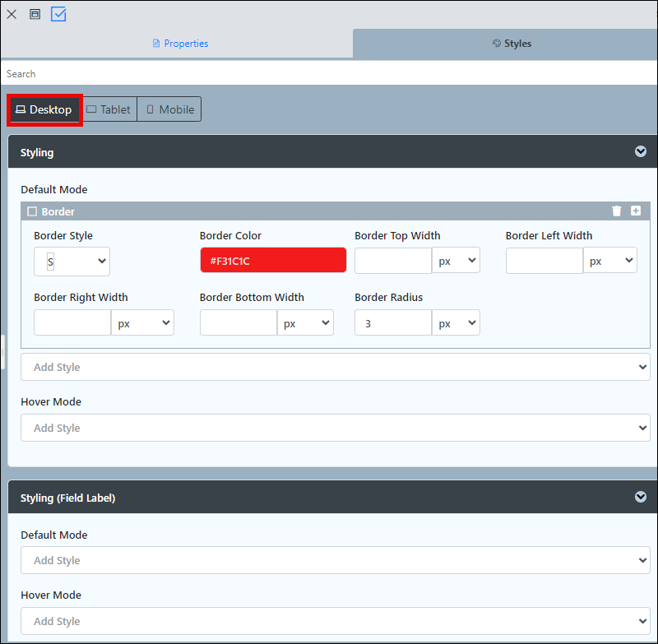Open the Border Color #F31C1C swatch
658x644 pixels.
pyautogui.click(x=273, y=260)
